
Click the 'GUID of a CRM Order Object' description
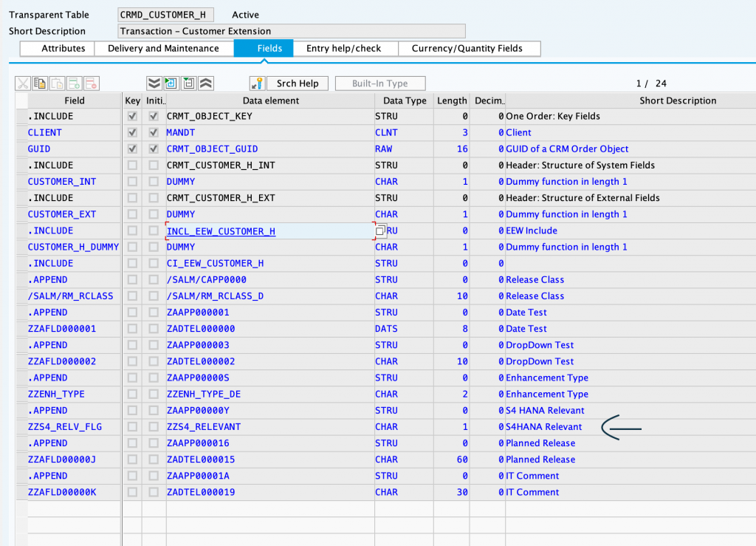pos(567,149)
